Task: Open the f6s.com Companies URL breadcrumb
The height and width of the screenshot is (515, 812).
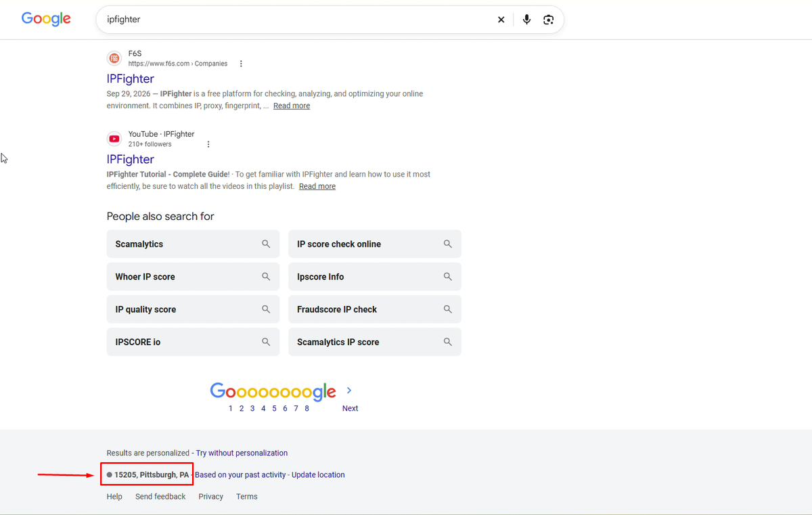Action: pos(178,64)
